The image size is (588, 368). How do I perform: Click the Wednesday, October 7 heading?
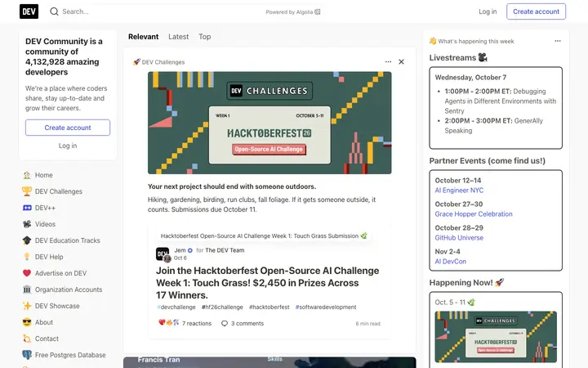click(470, 78)
